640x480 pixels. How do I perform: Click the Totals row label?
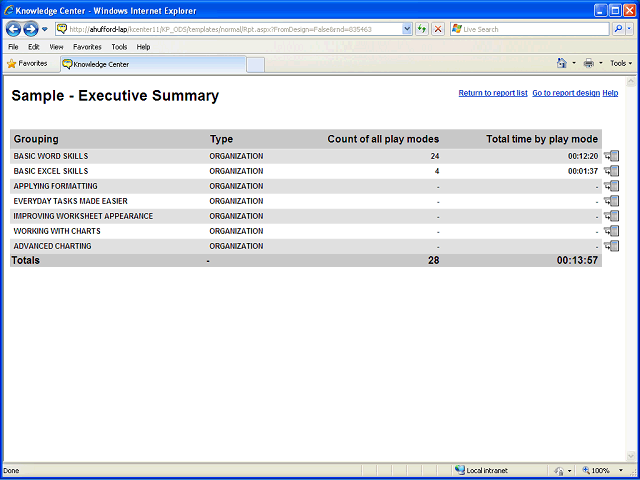click(26, 260)
